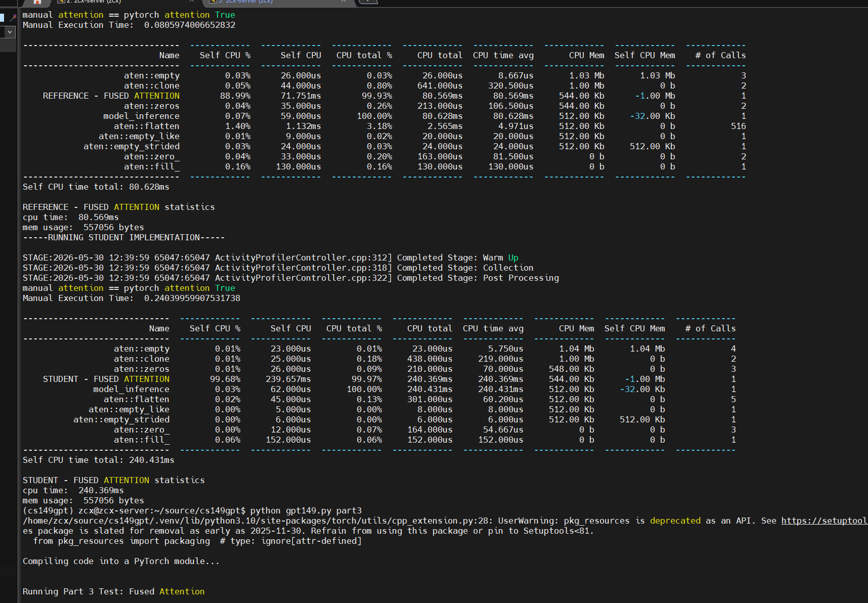This screenshot has height=603, width=868.
Task: Click the 'Self CPU time total: 240.431ms' line
Action: [x=99, y=460]
